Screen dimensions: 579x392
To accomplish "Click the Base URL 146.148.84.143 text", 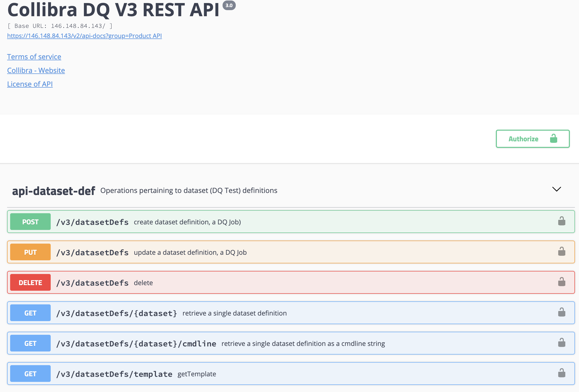I will pyautogui.click(x=60, y=26).
